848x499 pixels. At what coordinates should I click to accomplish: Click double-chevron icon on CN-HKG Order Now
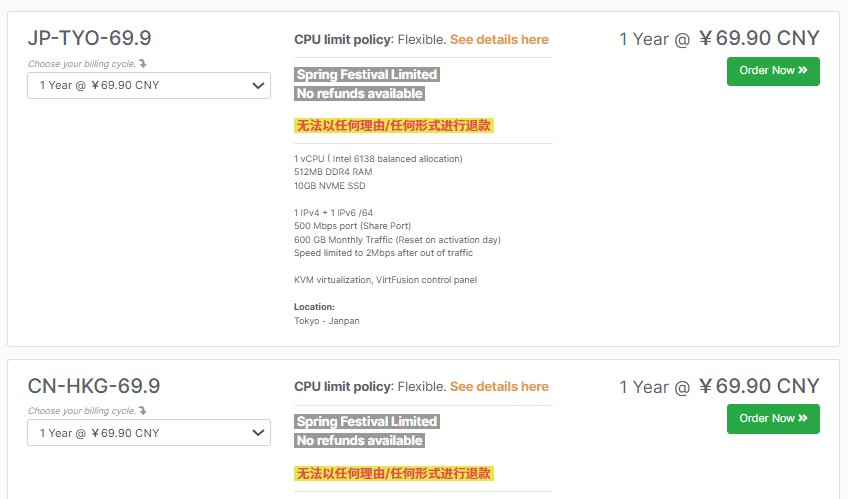click(x=803, y=419)
